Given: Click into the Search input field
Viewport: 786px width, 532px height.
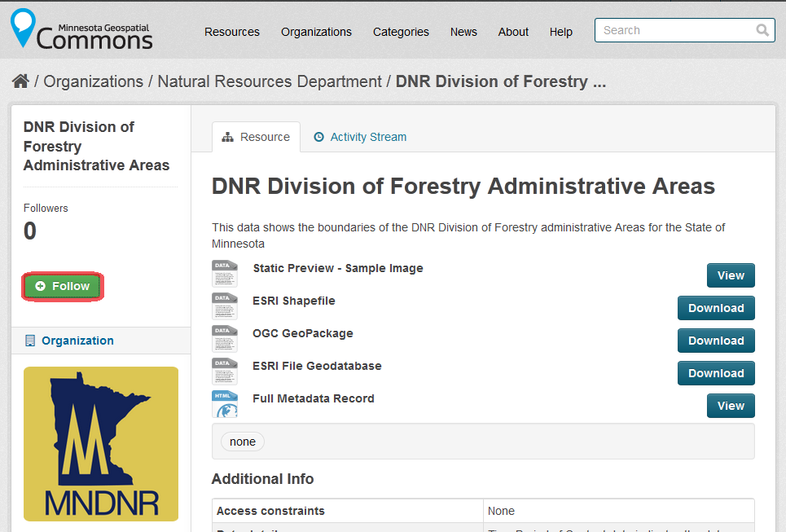Looking at the screenshot, I should [677, 30].
